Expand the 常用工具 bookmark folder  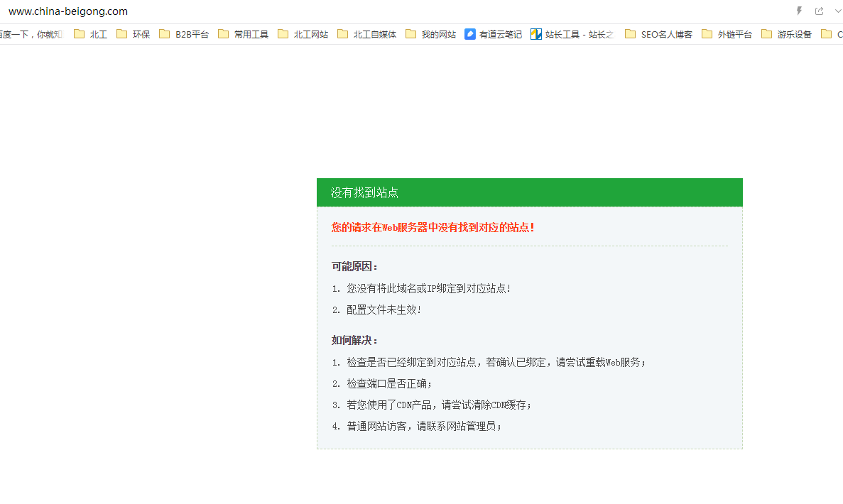244,34
